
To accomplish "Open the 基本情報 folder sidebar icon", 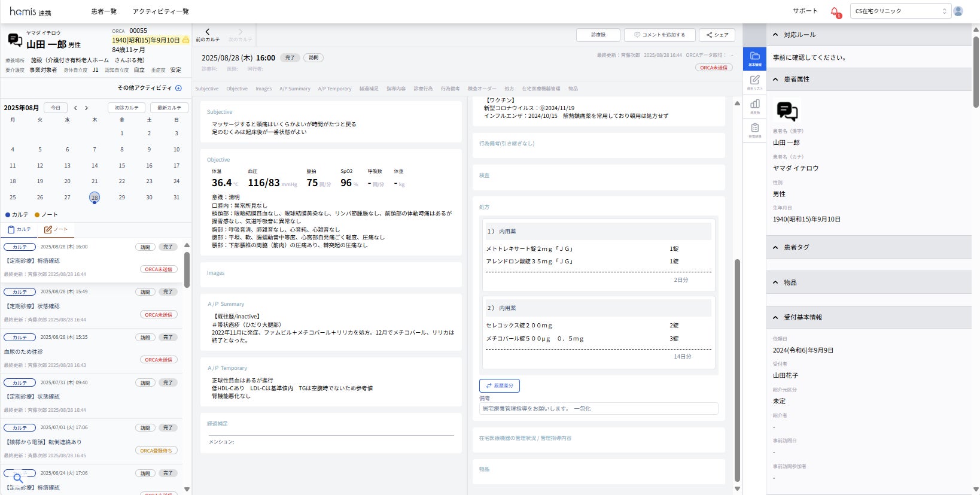I will [x=754, y=58].
